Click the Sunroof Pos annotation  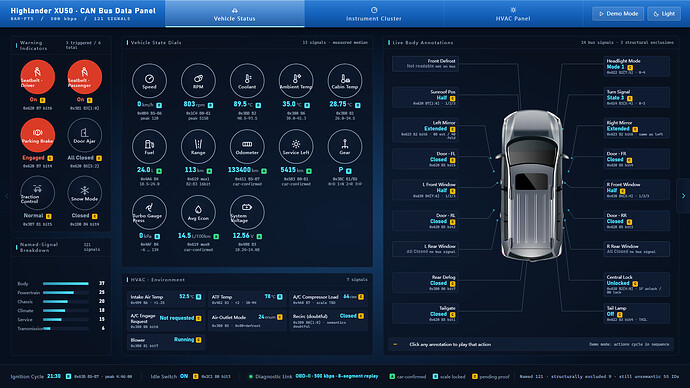tap(425, 97)
